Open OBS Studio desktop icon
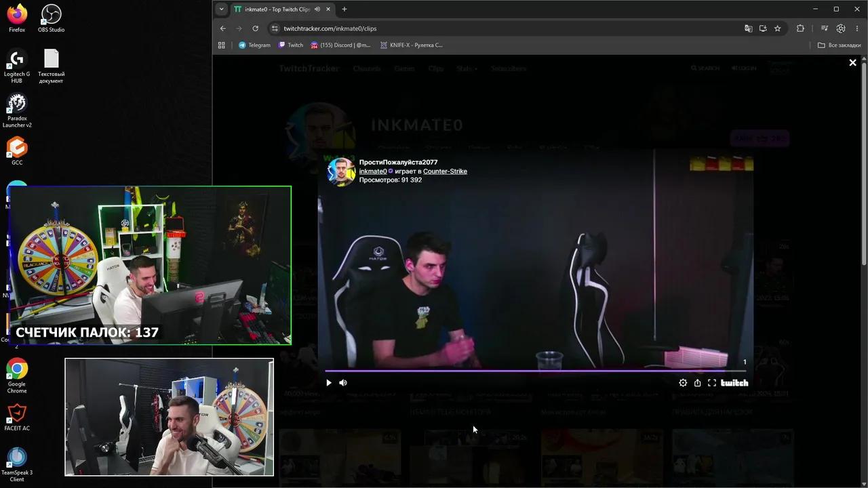The height and width of the screenshot is (488, 868). [52, 18]
